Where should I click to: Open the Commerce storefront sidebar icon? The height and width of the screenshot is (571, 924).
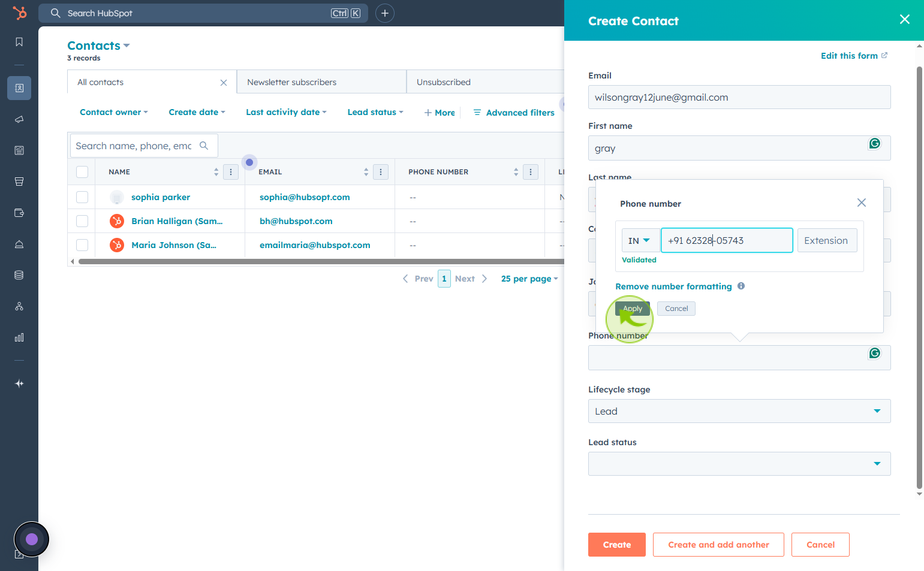point(19,182)
